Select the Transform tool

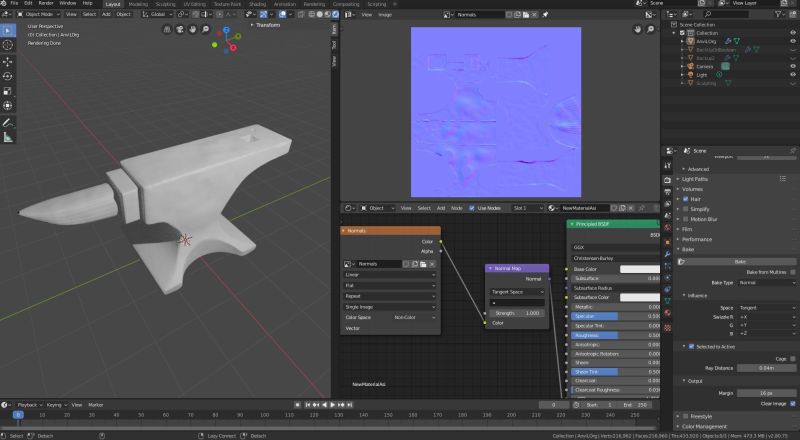tap(8, 106)
